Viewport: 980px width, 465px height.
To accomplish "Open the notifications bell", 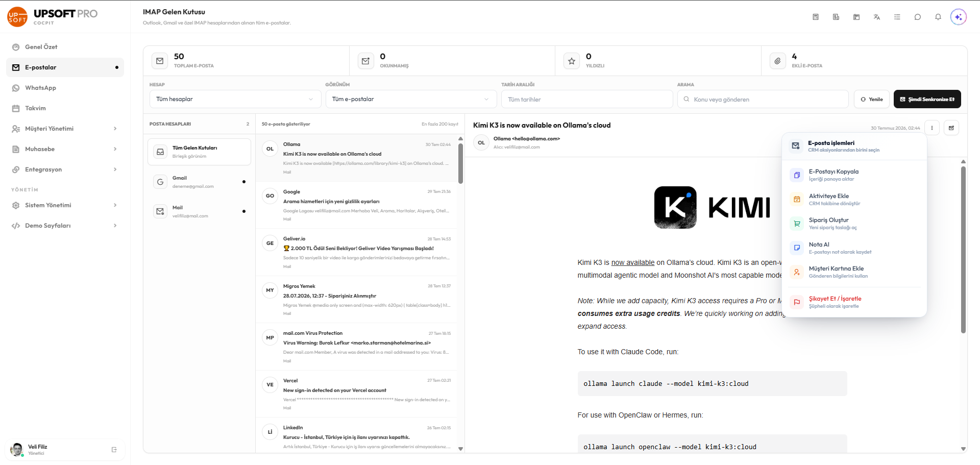I will [x=938, y=17].
